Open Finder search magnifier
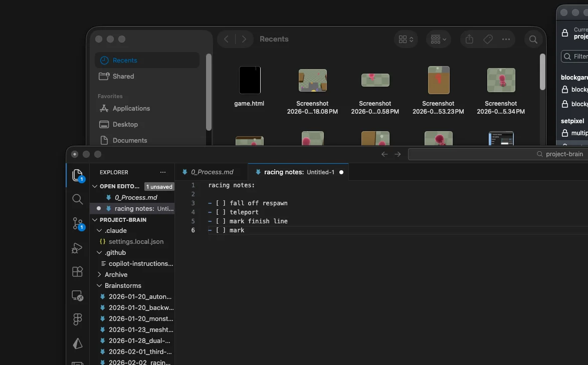 [x=533, y=39]
